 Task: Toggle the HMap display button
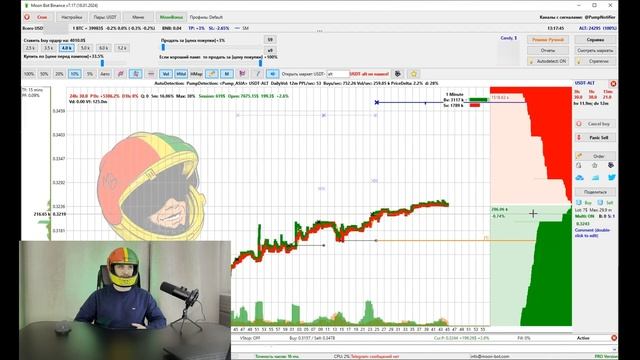coord(196,74)
